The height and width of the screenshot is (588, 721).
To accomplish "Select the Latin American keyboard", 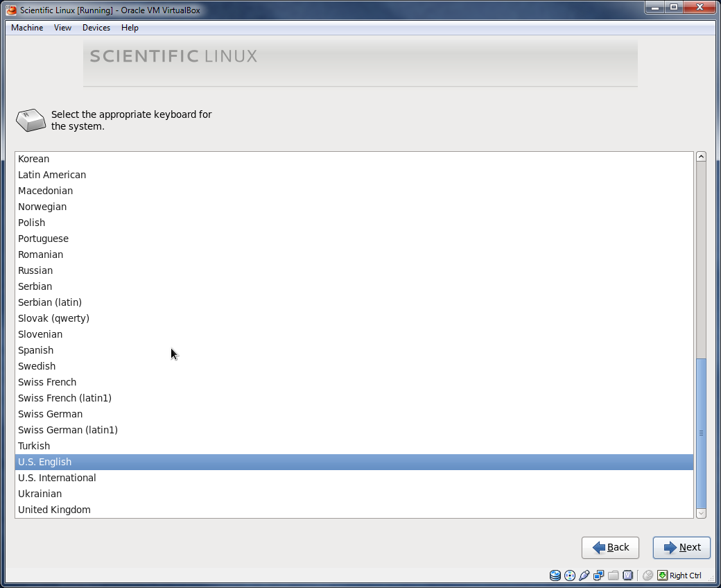I will [x=354, y=175].
